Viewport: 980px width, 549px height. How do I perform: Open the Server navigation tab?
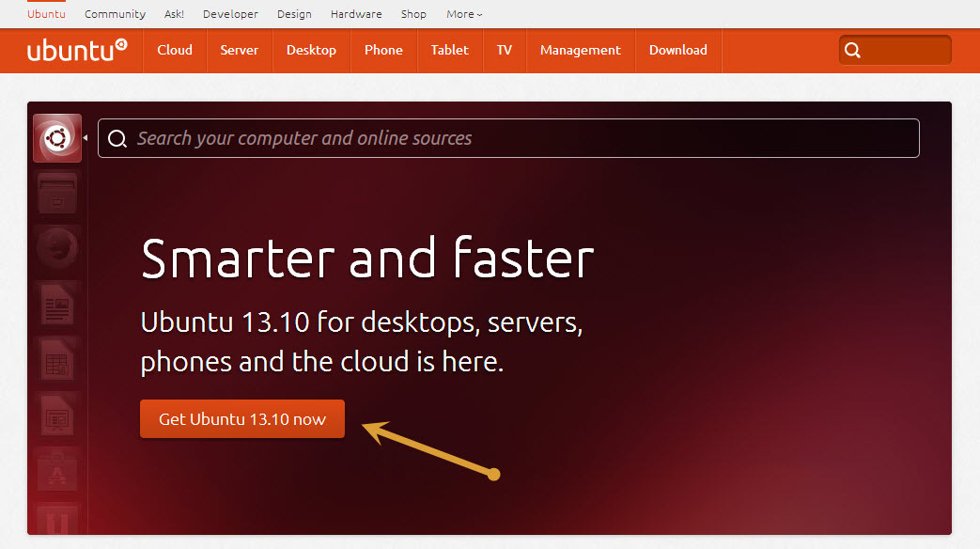(x=239, y=50)
